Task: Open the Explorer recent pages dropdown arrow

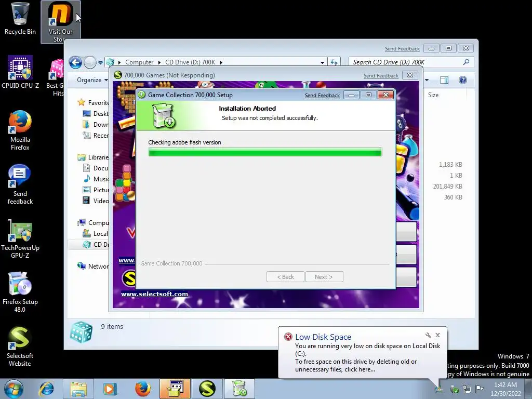Action: (x=100, y=63)
